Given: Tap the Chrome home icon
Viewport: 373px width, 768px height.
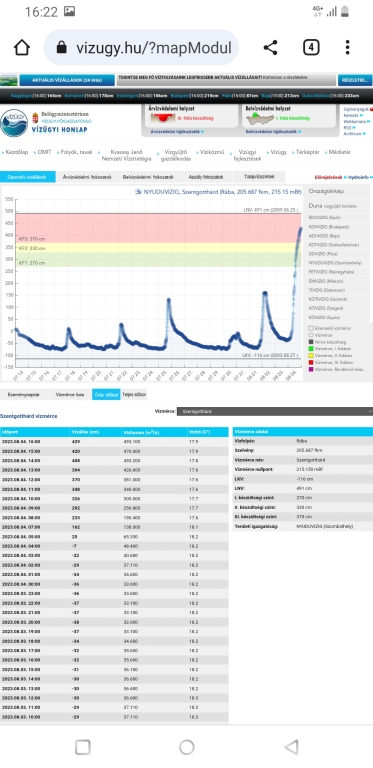Looking at the screenshot, I should (x=22, y=48).
